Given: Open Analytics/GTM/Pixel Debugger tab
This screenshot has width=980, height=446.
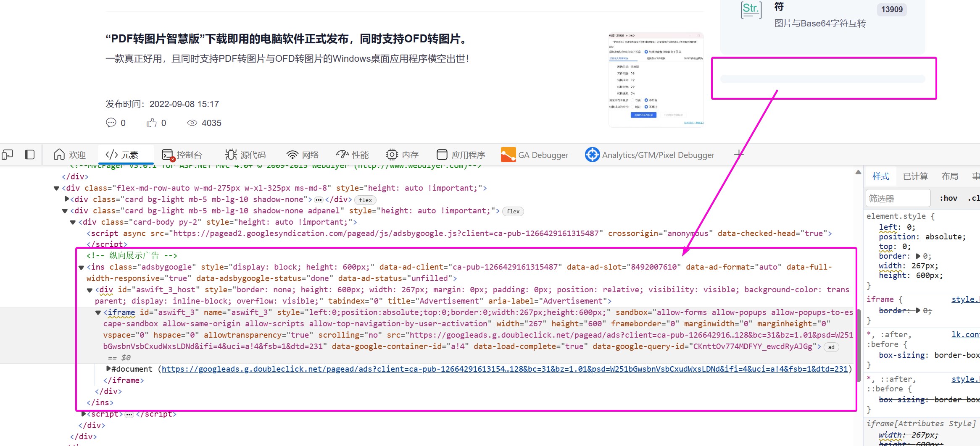Looking at the screenshot, I should 650,155.
